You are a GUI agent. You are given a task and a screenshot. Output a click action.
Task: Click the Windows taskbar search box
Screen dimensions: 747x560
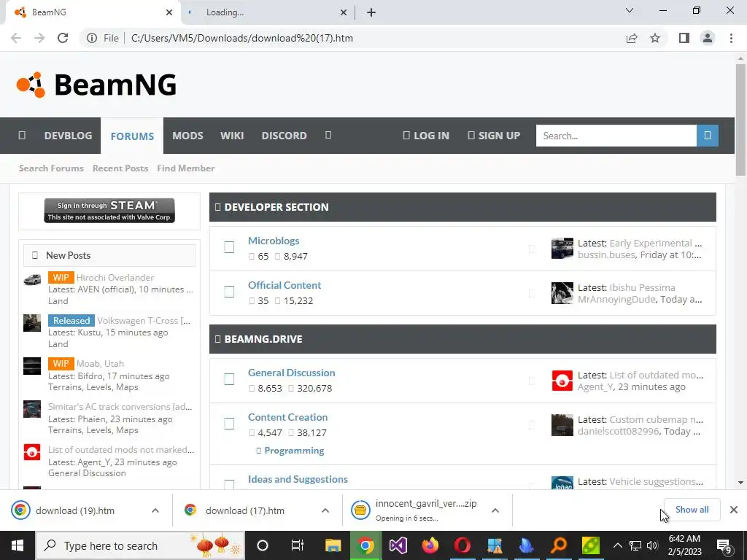(x=140, y=545)
